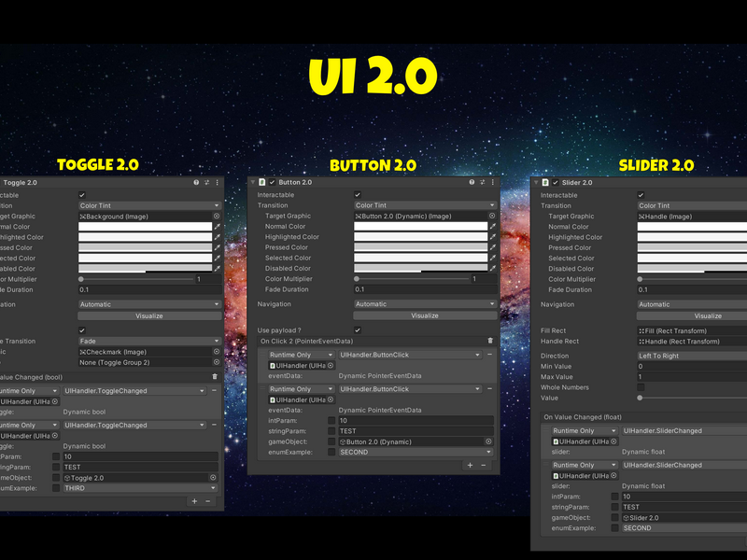Screen dimensions: 747x560
Task: Open Button 2.0 Transition Color Tint dropdown
Action: [425, 205]
